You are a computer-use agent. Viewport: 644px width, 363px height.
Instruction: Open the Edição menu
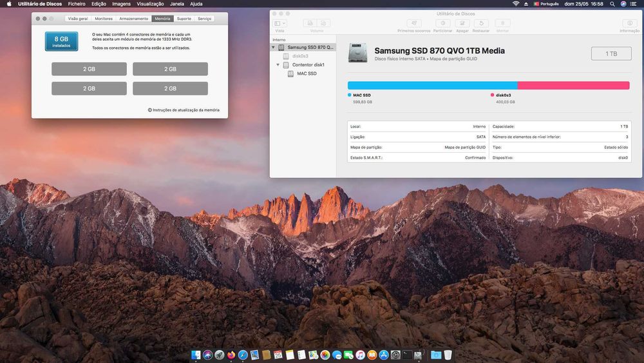[x=99, y=4]
